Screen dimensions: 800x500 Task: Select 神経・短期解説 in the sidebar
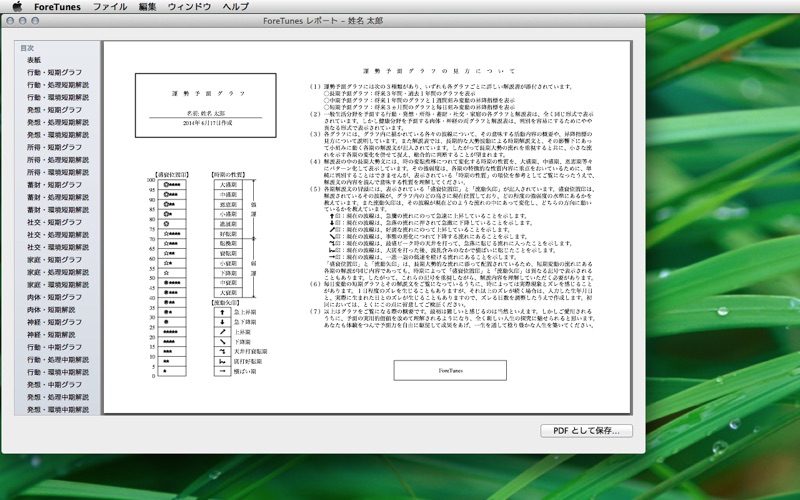[x=51, y=335]
